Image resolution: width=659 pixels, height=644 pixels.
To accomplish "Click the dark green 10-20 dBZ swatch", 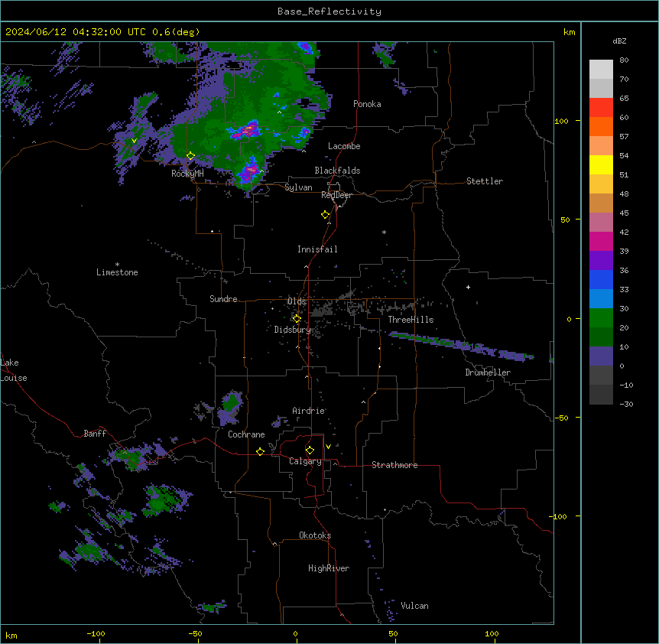I will click(x=601, y=337).
